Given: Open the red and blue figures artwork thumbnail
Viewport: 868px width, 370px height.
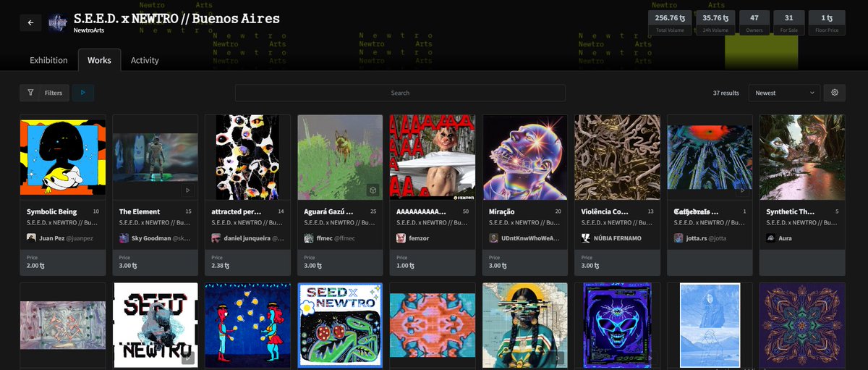Looking at the screenshot, I should [x=248, y=325].
